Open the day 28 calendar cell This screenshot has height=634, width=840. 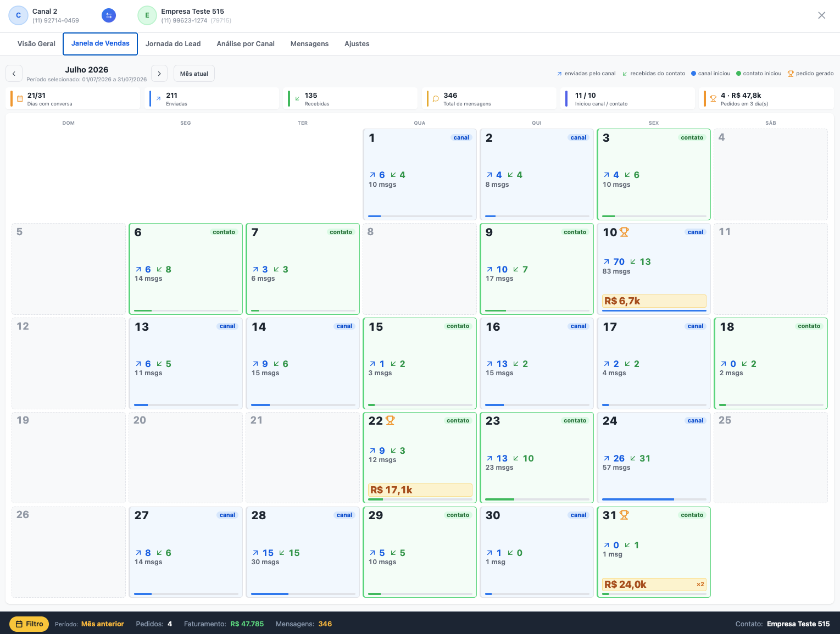pyautogui.click(x=303, y=552)
